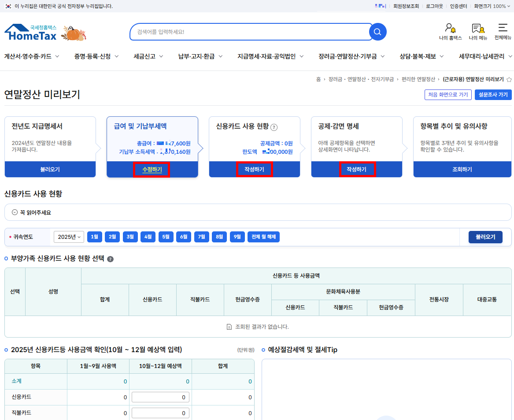
Task: Bookmark this page with the star icon
Action: click(509, 80)
